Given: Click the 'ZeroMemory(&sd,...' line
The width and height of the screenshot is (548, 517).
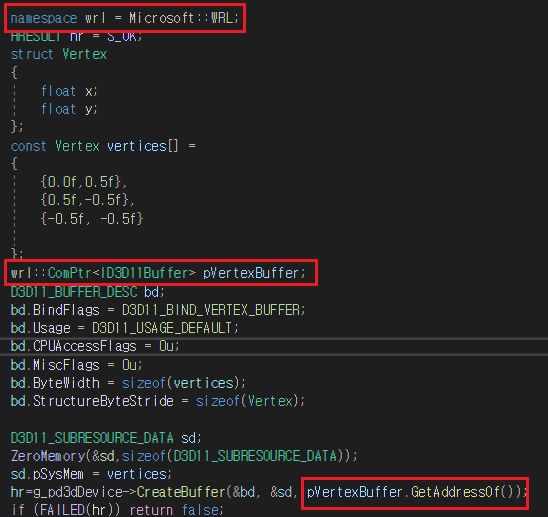Looking at the screenshot, I should pos(184,456).
